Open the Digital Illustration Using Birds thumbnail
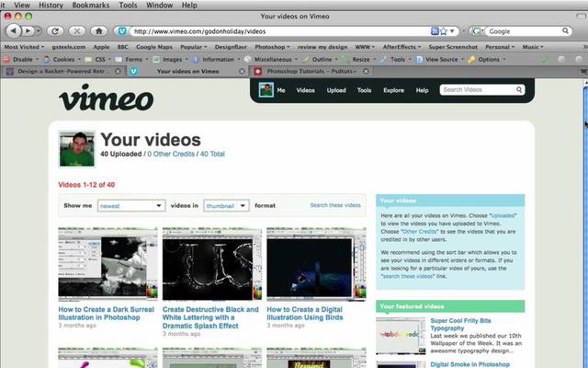 (x=316, y=264)
